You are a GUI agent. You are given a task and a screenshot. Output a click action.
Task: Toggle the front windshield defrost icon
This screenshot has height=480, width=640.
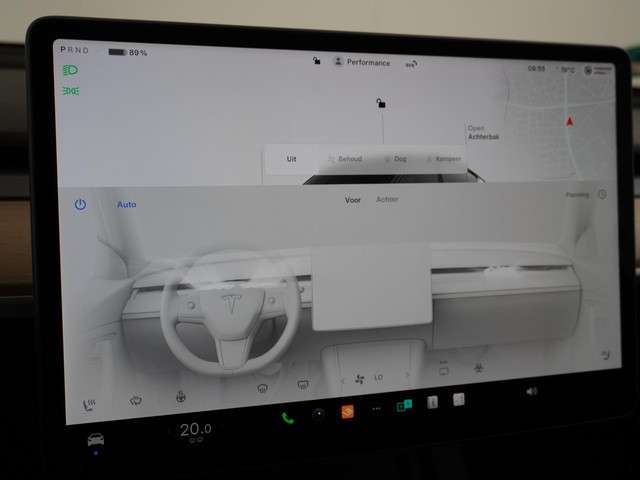tap(262, 388)
